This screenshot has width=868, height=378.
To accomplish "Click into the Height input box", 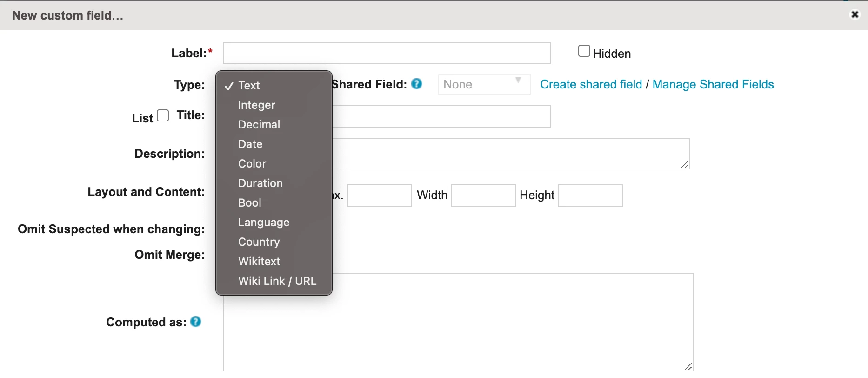I will [590, 196].
